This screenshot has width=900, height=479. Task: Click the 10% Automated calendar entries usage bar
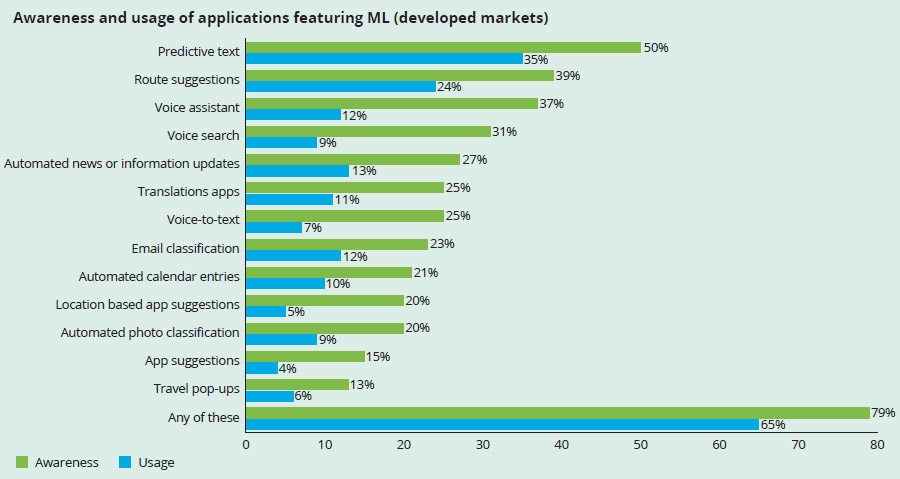coord(285,283)
